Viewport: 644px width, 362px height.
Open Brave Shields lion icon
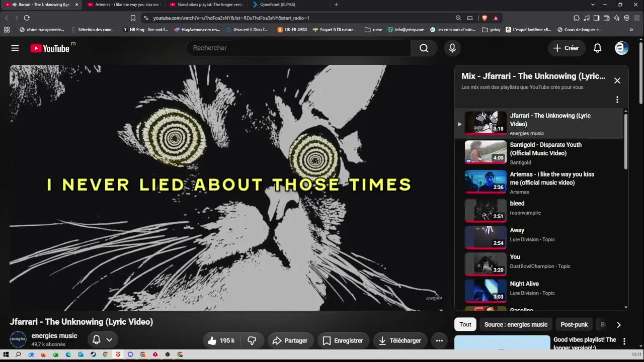coord(485,18)
